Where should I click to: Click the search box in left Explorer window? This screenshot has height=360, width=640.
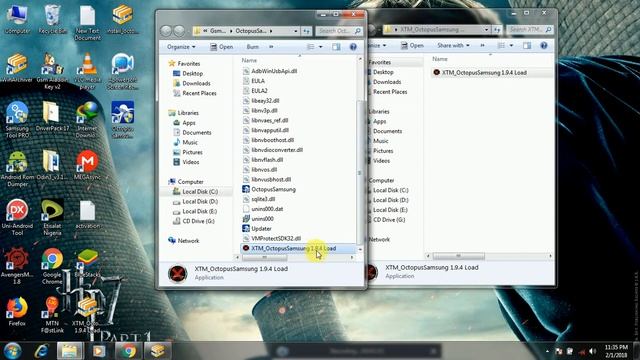pyautogui.click(x=339, y=31)
